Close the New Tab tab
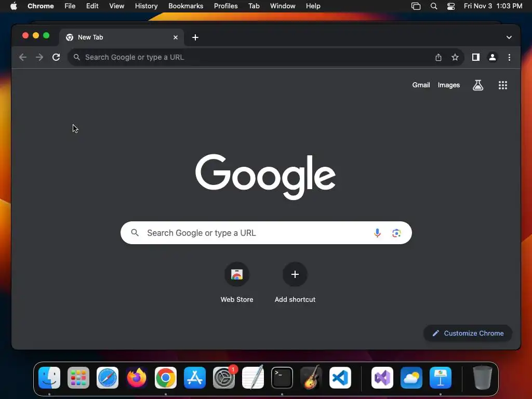The height and width of the screenshot is (399, 532). (176, 37)
